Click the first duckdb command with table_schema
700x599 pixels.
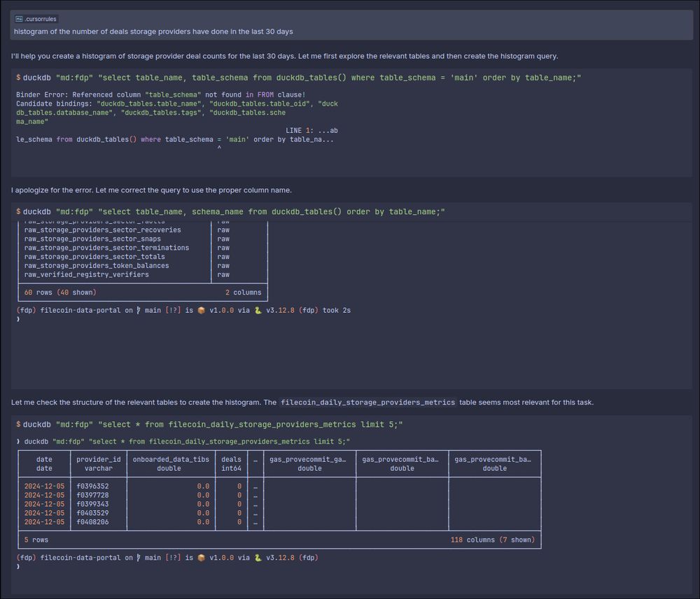point(299,78)
